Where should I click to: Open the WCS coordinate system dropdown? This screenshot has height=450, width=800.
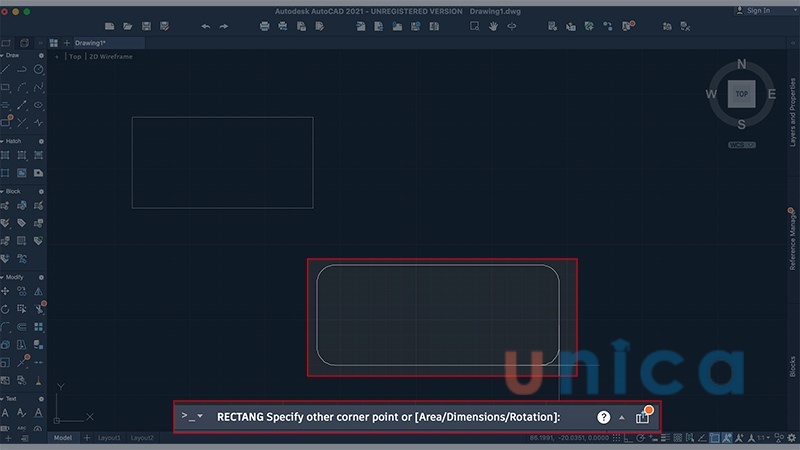[x=742, y=145]
